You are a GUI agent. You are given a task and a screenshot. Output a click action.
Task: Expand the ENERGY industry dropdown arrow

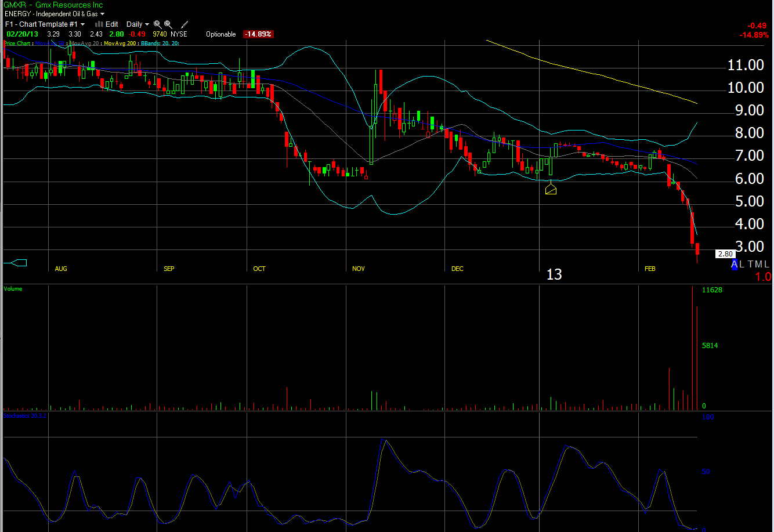(103, 13)
